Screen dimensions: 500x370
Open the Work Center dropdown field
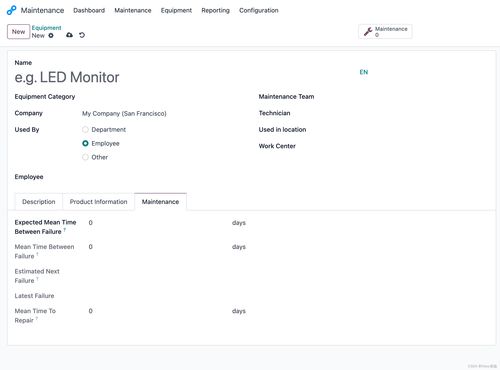pyautogui.click(x=407, y=146)
